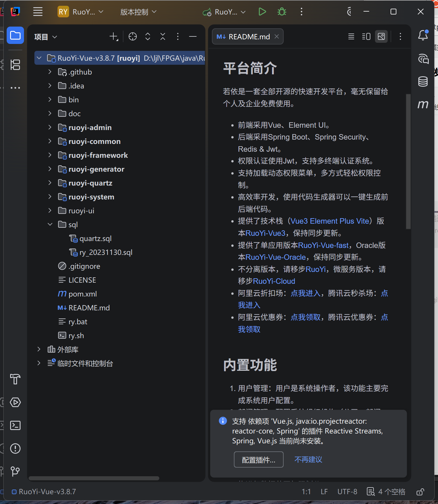Select quartz.sql file in tree
Image resolution: width=438 pixels, height=504 pixels.
click(95, 239)
